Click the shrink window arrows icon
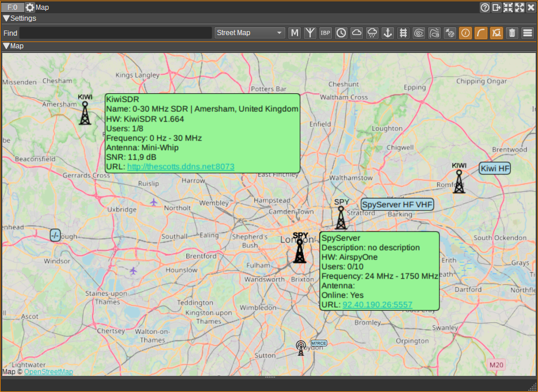Viewport: 538px width, 392px height. pos(508,7)
